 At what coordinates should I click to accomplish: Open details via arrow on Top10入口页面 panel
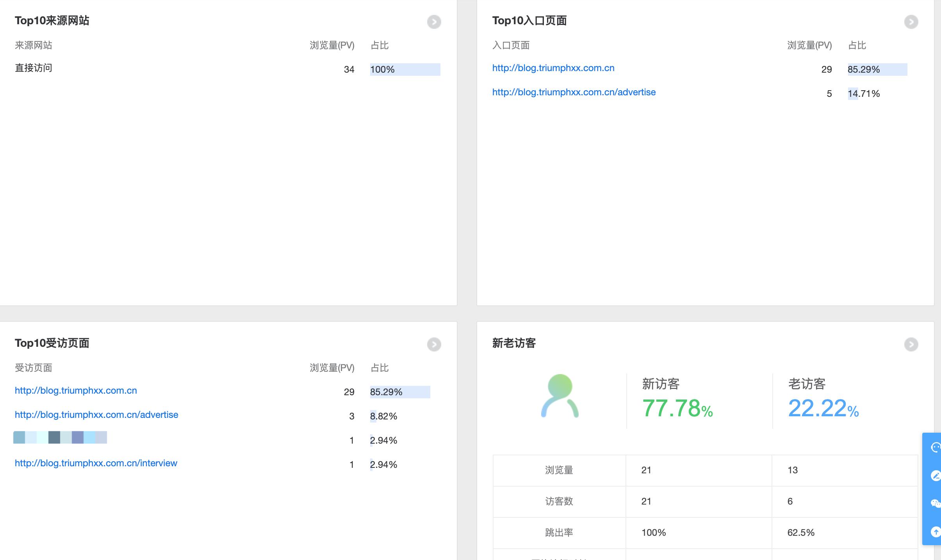(x=911, y=22)
